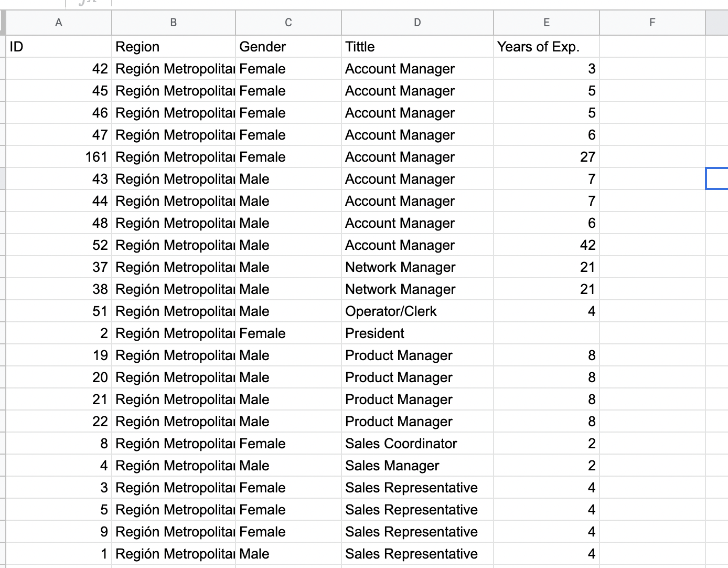
Task: Click the 'Gender' header cell
Action: click(x=288, y=47)
